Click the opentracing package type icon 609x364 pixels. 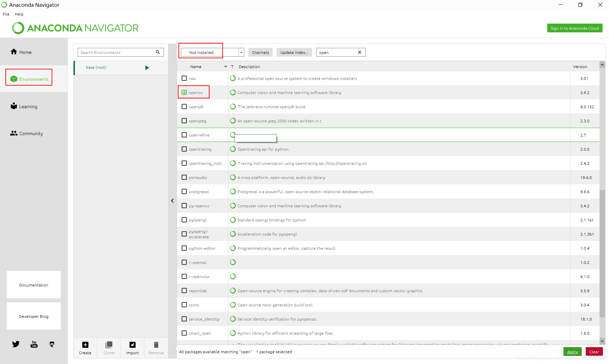tap(233, 149)
